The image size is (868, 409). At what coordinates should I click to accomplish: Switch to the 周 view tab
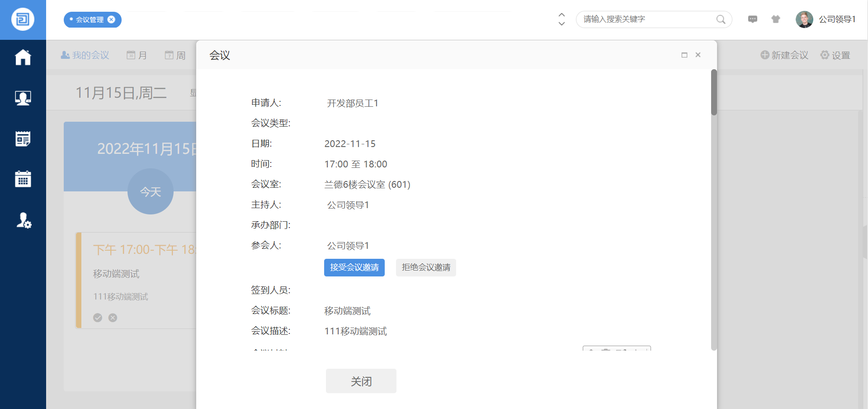[x=175, y=55]
